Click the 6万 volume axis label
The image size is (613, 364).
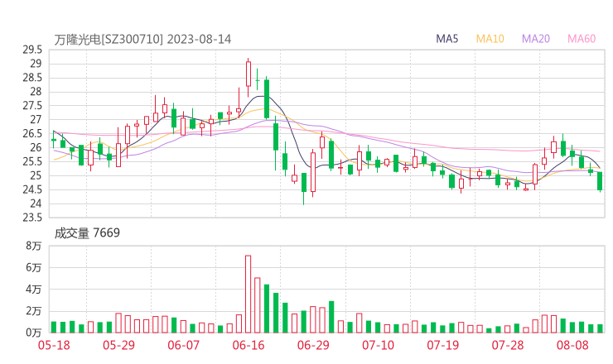(34, 268)
